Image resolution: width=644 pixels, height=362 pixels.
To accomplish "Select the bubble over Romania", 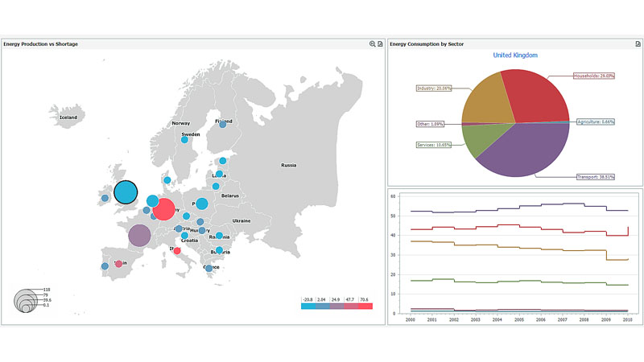I will 219,236.
